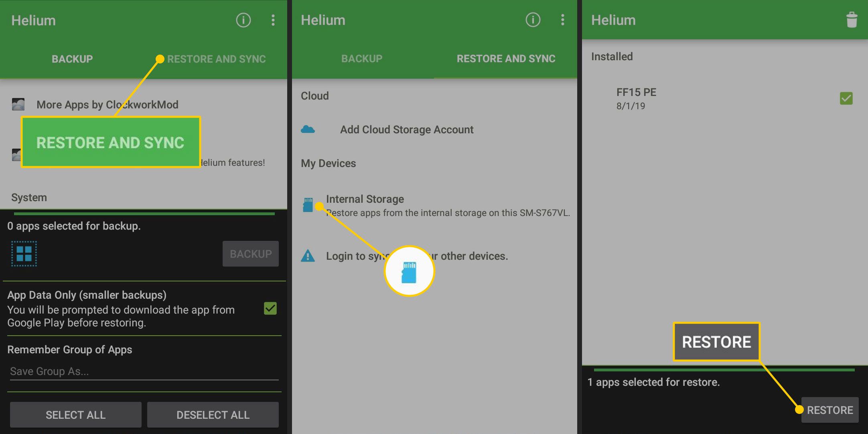Open Internal Storage restore option
The image size is (868, 434).
tap(434, 206)
